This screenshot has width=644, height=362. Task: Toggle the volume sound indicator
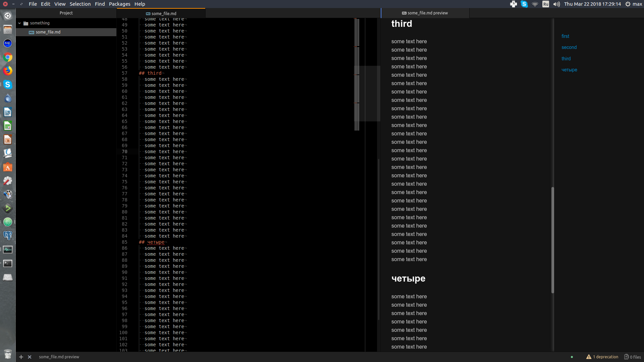coord(556,4)
